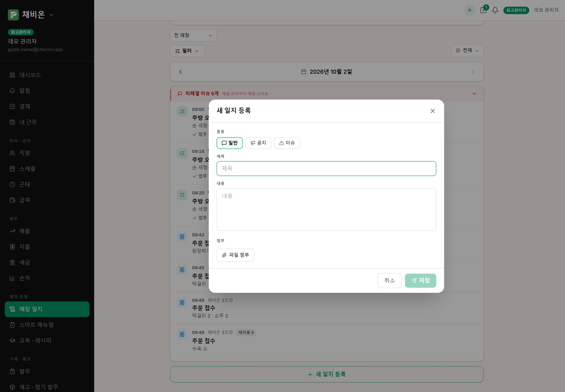Open 알림 in the sidebar
Image resolution: width=565 pixels, height=392 pixels.
[x=47, y=91]
